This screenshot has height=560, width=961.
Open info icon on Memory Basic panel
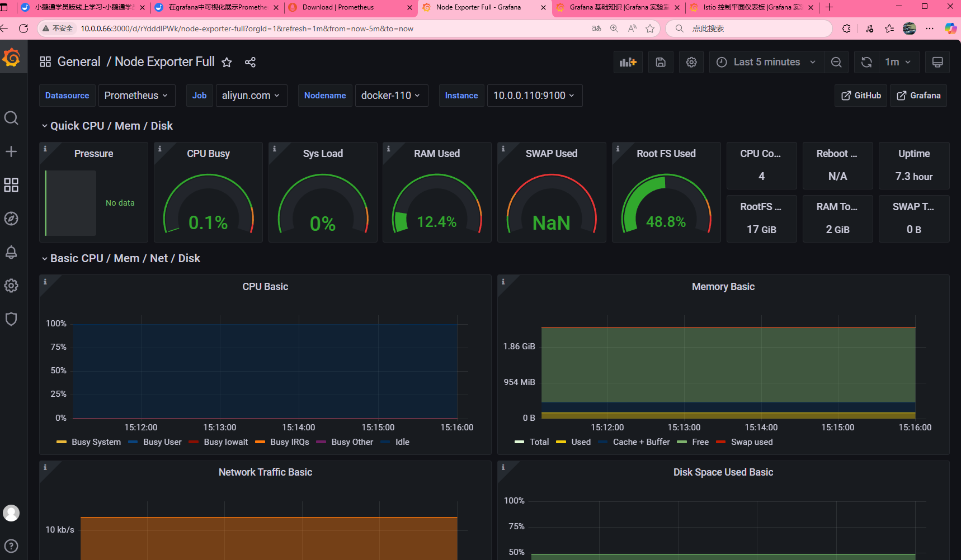(x=503, y=282)
